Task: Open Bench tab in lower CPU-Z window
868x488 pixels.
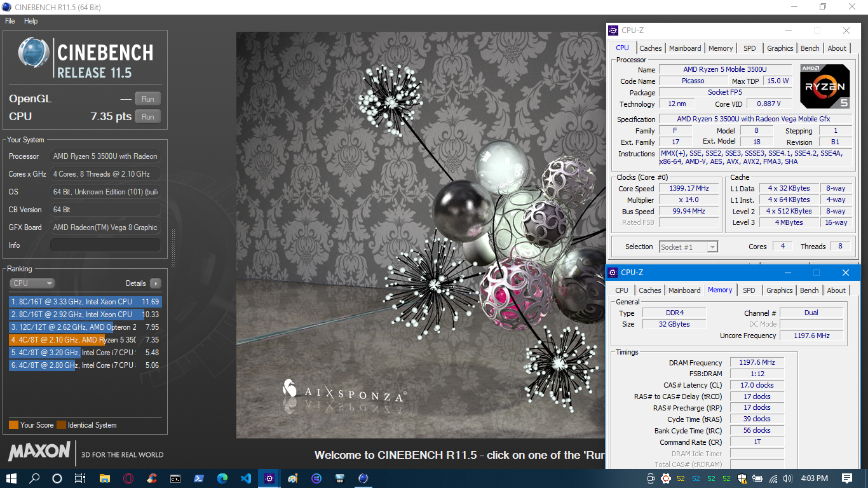Action: pyautogui.click(x=809, y=290)
